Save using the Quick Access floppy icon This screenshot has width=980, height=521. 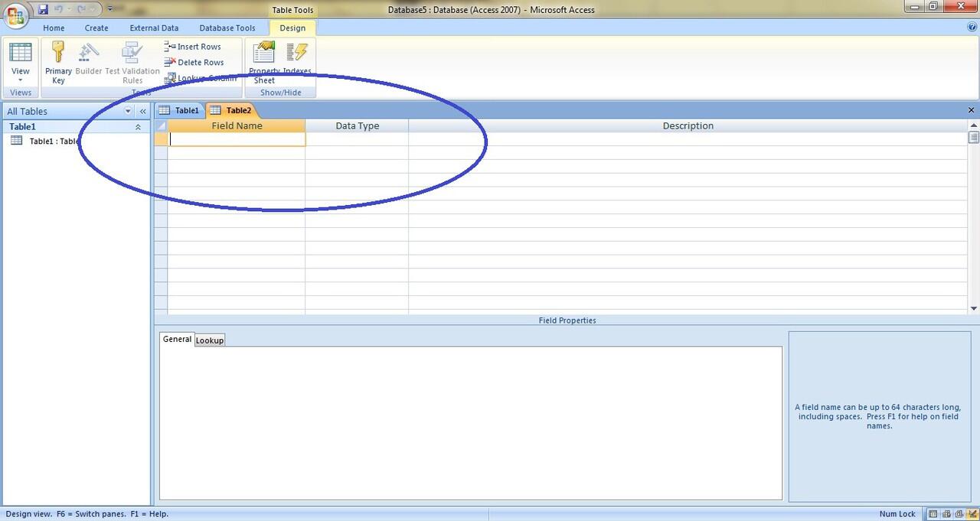click(43, 9)
